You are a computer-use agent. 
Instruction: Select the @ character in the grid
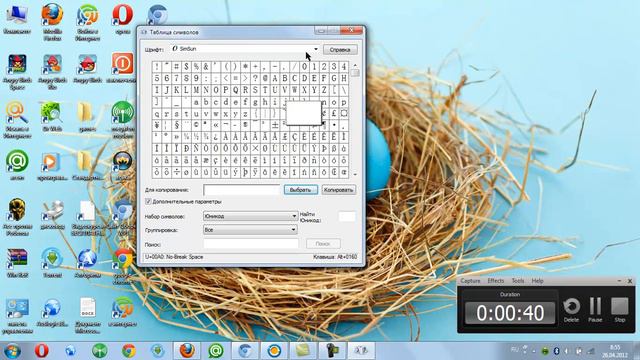point(265,78)
